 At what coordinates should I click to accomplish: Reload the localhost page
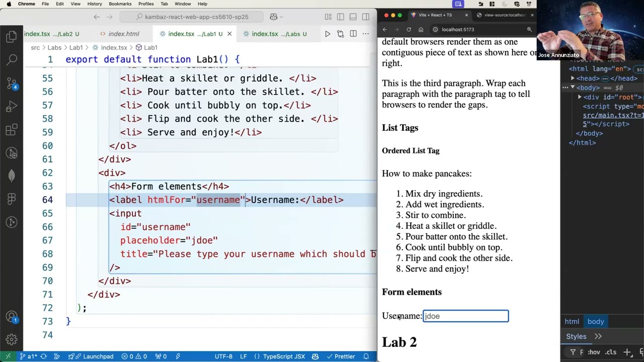click(409, 29)
